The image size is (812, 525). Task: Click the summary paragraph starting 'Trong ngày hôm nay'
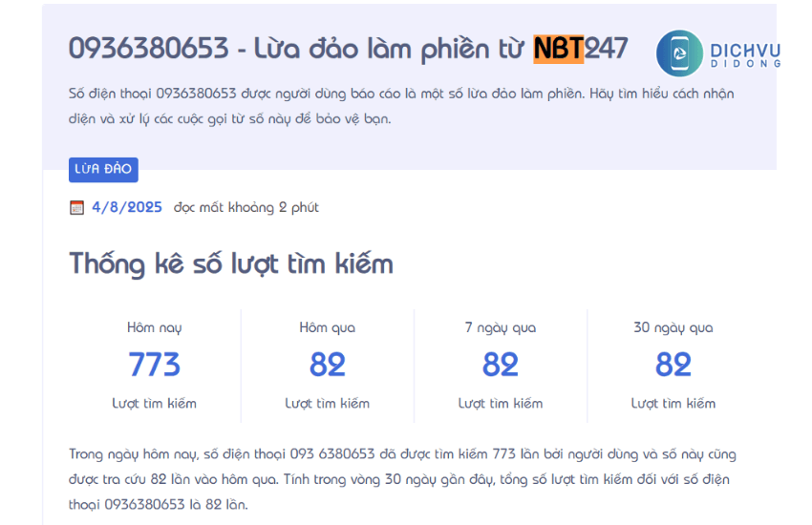click(x=402, y=479)
